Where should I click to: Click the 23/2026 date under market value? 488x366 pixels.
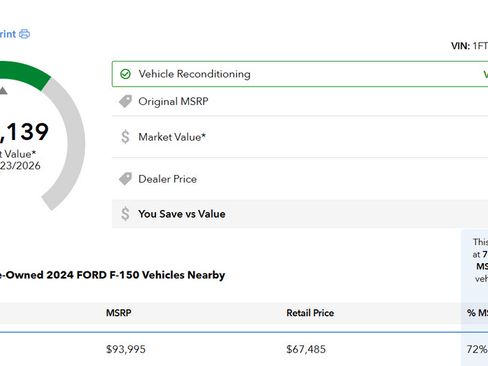20,166
